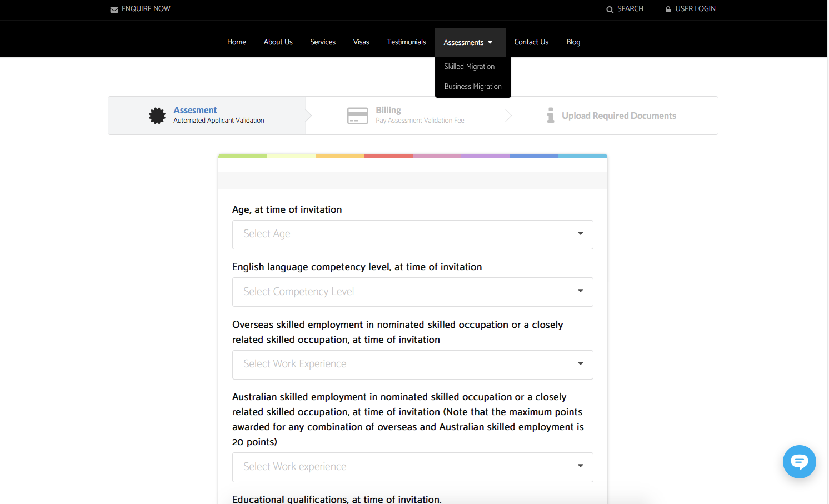829x504 pixels.
Task: Choose Business Migration from Assessments submenu
Action: [x=473, y=86]
